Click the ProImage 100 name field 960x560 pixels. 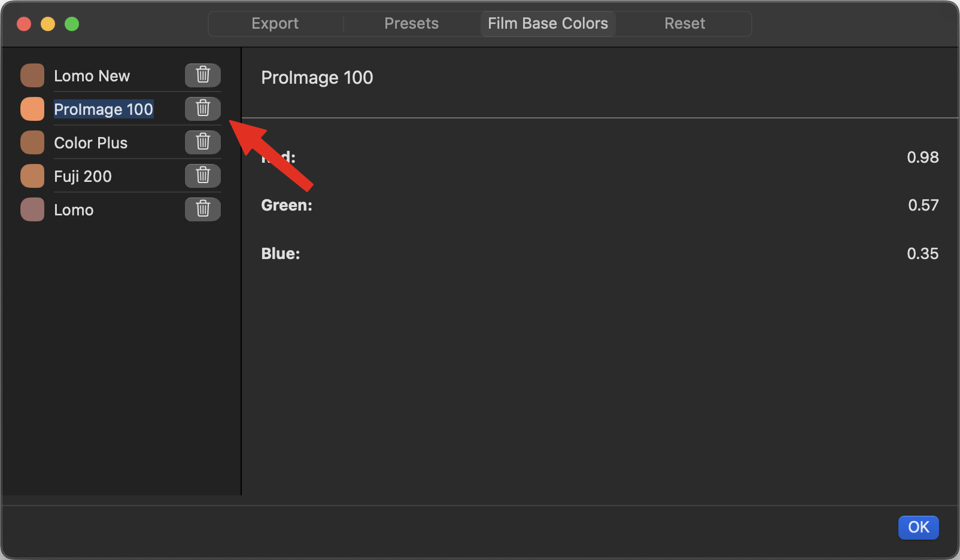[x=103, y=109]
